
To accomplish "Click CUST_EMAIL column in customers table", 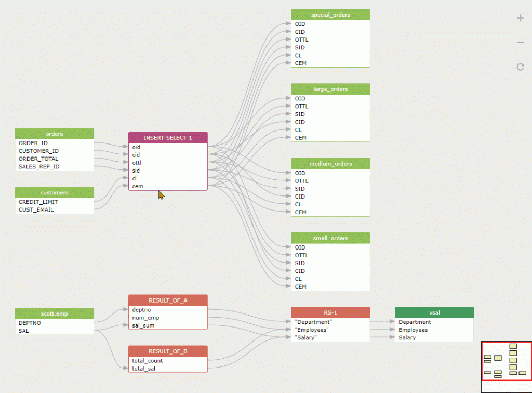I will [36, 210].
